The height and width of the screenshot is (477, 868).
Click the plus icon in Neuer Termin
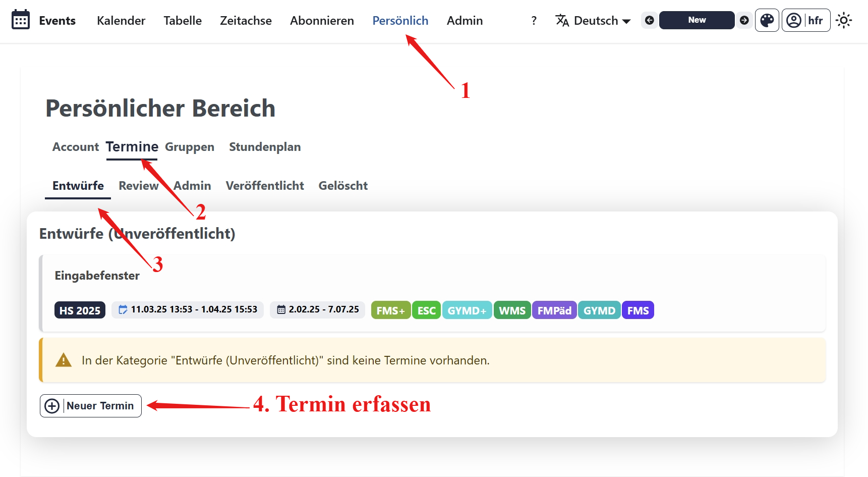tap(52, 406)
